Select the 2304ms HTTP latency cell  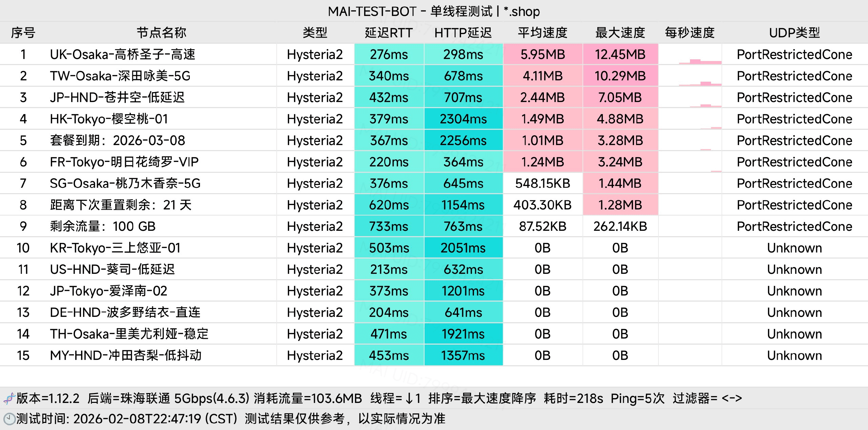point(463,119)
